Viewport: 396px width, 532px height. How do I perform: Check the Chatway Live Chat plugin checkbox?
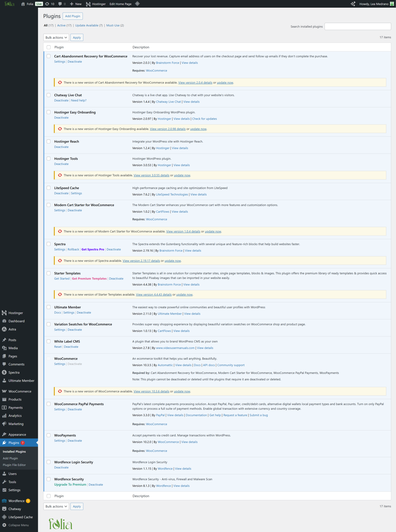coord(49,95)
